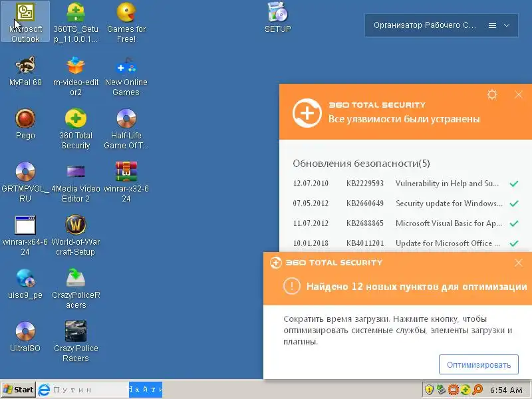Open the Организатор Рабочего Стола hamburger menu
532x399 pixels.
point(492,25)
